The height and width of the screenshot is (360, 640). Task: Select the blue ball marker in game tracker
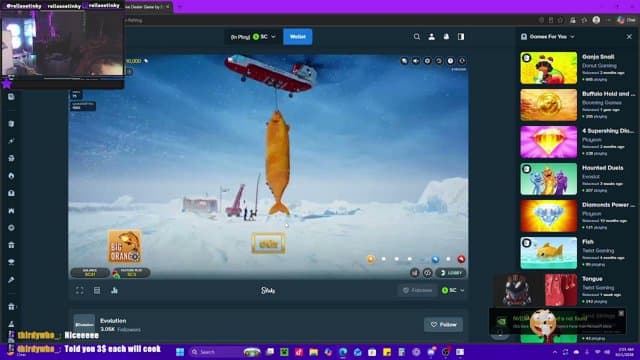(x=435, y=259)
